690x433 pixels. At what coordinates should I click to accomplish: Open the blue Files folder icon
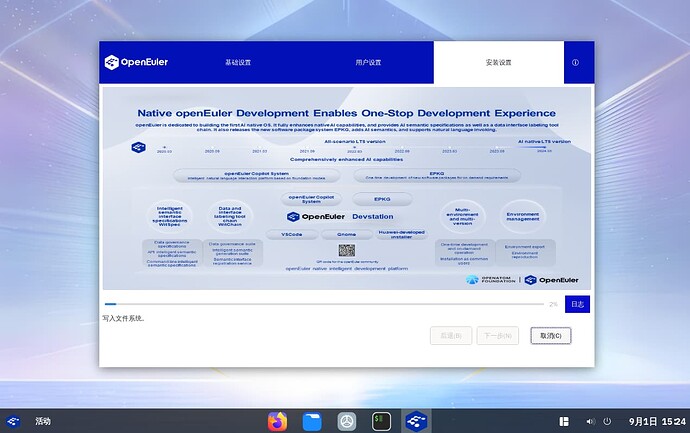[311, 421]
